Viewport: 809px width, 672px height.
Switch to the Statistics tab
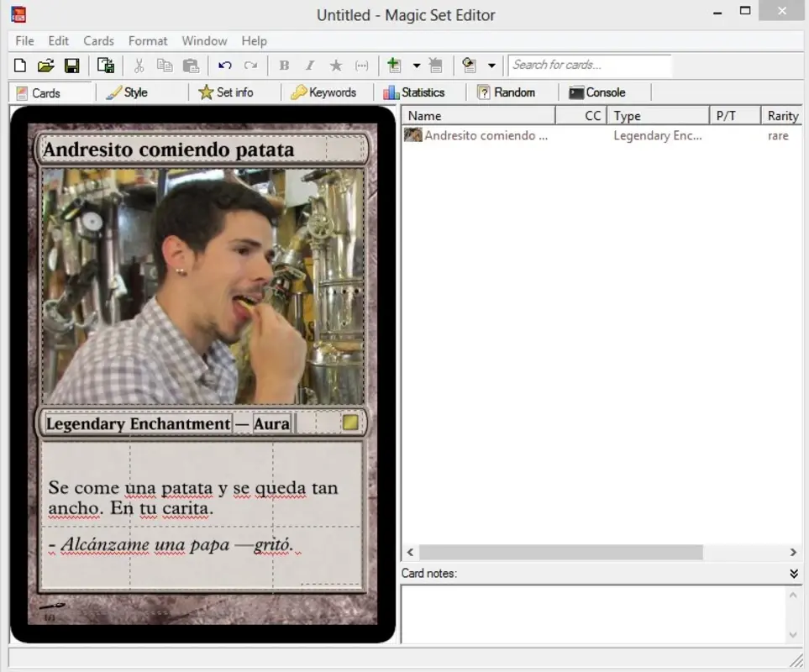click(418, 92)
